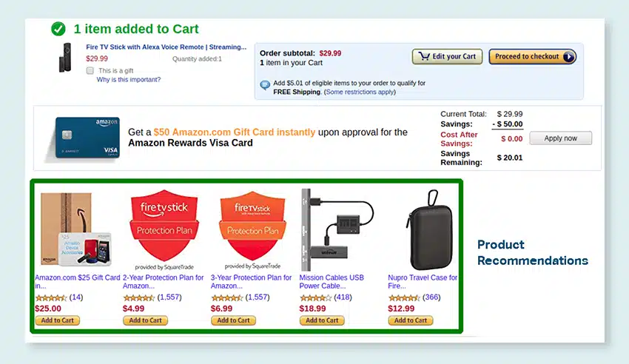
Task: Click Proceed to checkout button
Action: pyautogui.click(x=532, y=56)
